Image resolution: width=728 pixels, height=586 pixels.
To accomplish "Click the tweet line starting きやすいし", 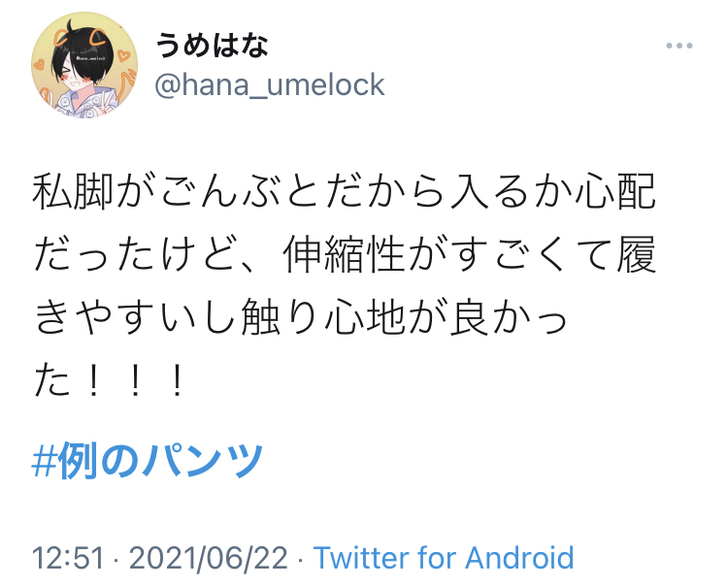I will coord(300,317).
